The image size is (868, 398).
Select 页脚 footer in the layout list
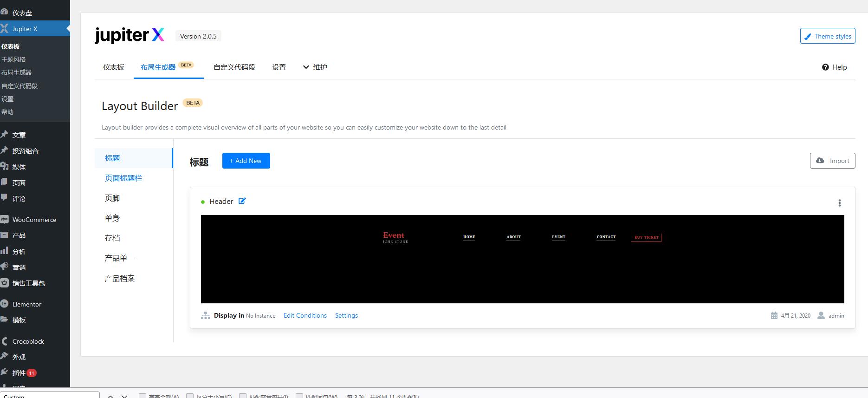(112, 198)
